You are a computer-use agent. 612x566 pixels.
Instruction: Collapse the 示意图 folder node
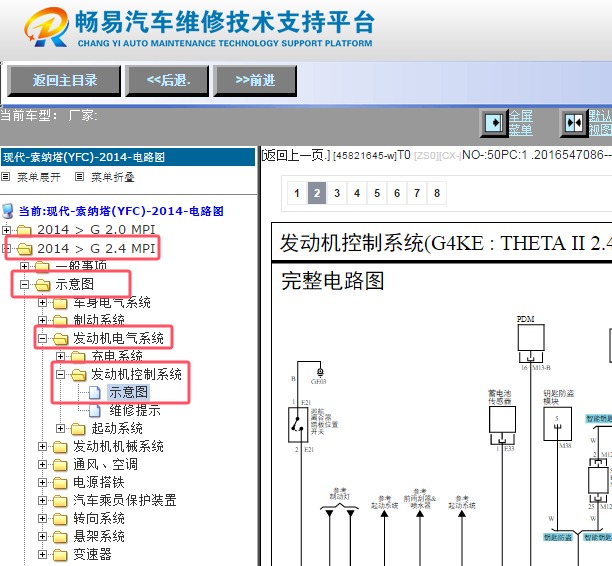[x=24, y=284]
